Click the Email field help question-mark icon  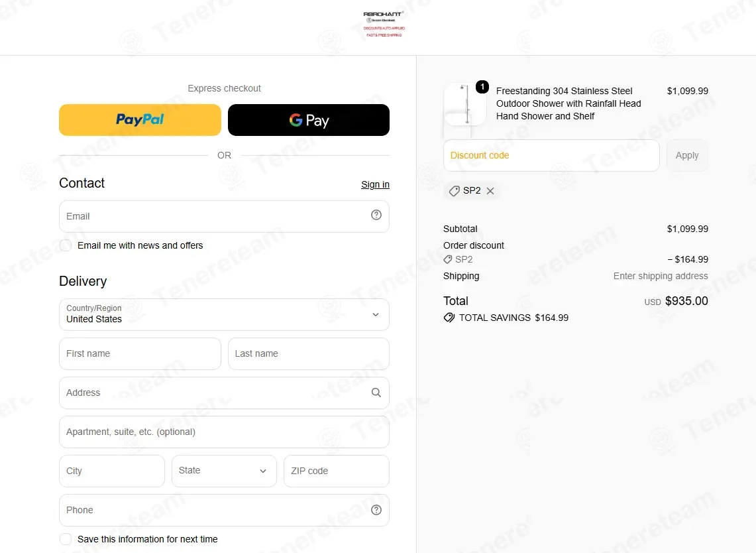pos(376,215)
